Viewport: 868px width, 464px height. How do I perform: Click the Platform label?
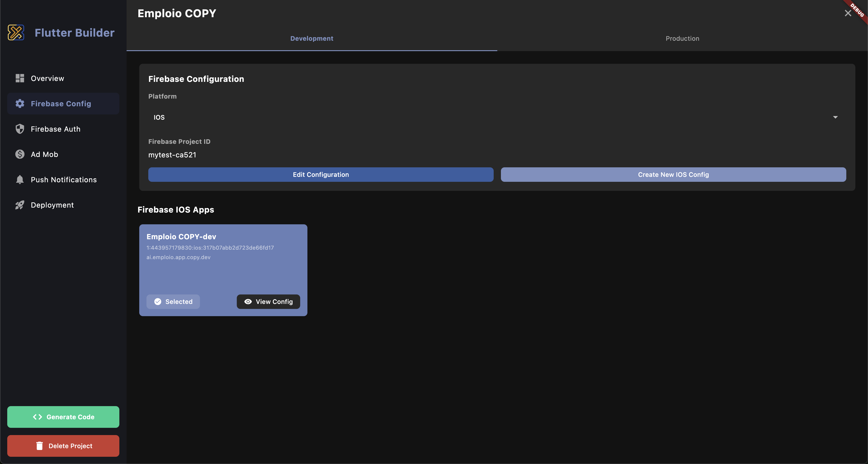163,96
